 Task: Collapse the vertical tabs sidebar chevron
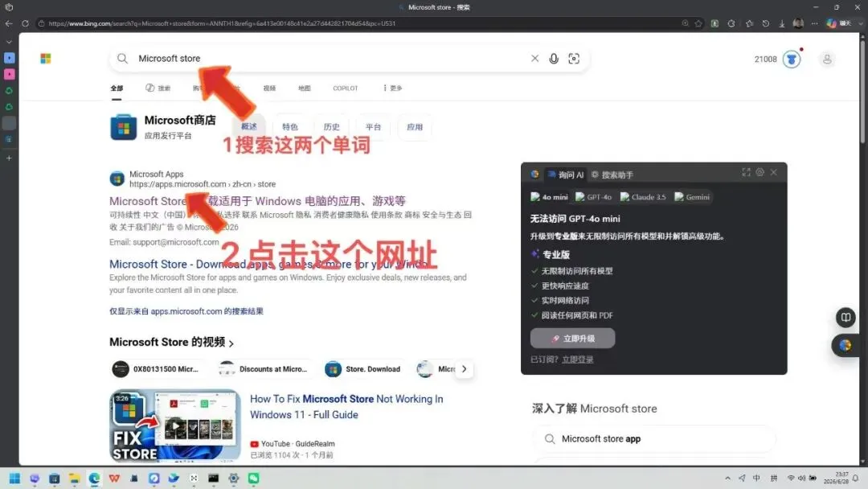coord(9,42)
